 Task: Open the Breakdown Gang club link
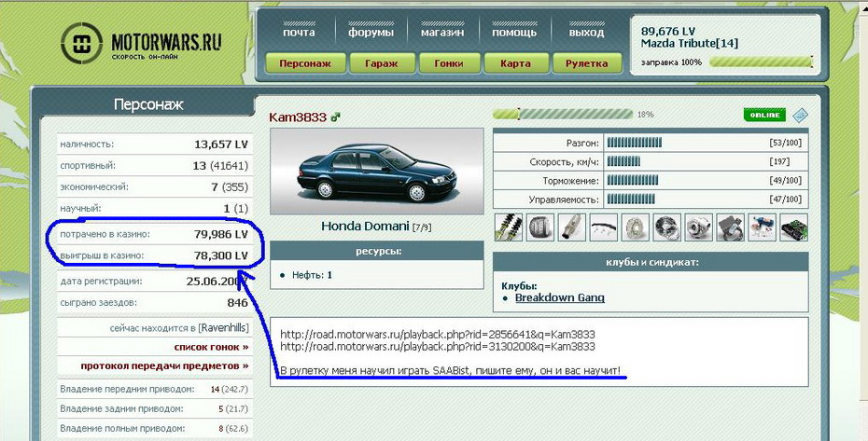pyautogui.click(x=560, y=297)
